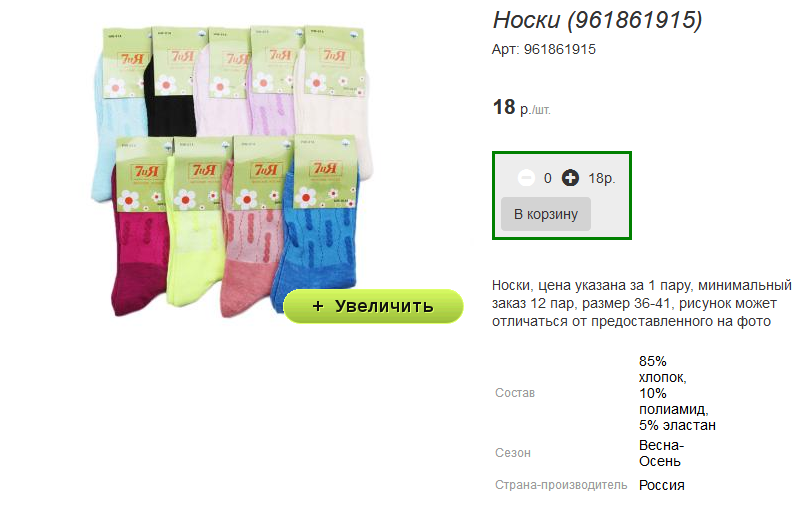Click the Россия country value
803x508 pixels.
tap(662, 485)
